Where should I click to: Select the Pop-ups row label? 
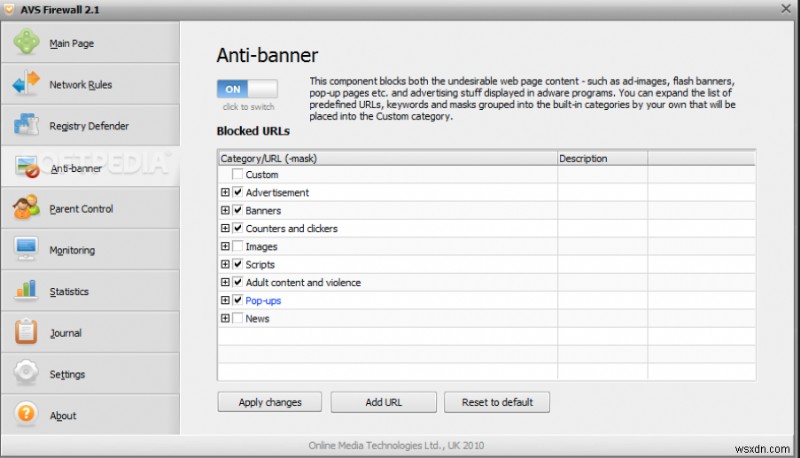(x=263, y=300)
